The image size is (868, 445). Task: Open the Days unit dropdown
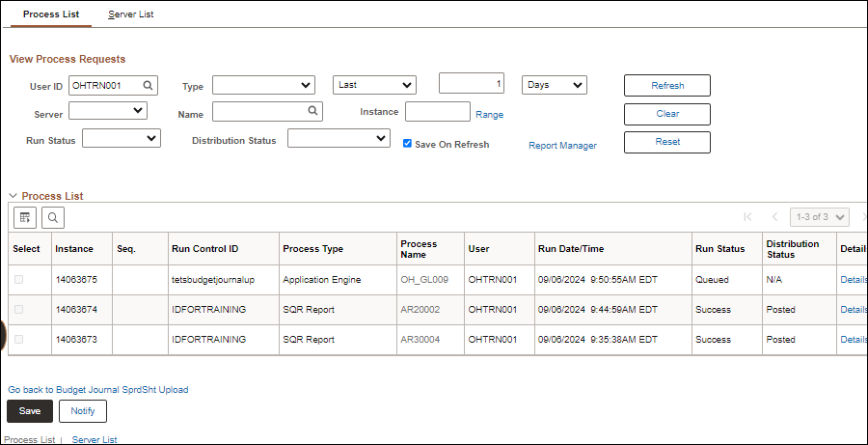pyautogui.click(x=554, y=85)
